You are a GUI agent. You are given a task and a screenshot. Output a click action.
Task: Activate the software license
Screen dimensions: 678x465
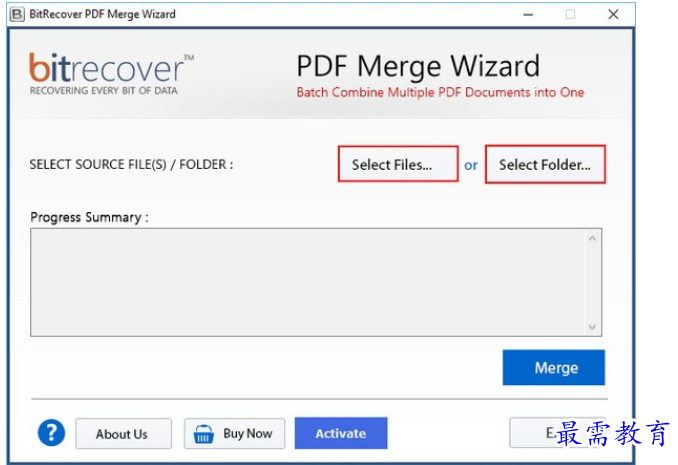341,433
